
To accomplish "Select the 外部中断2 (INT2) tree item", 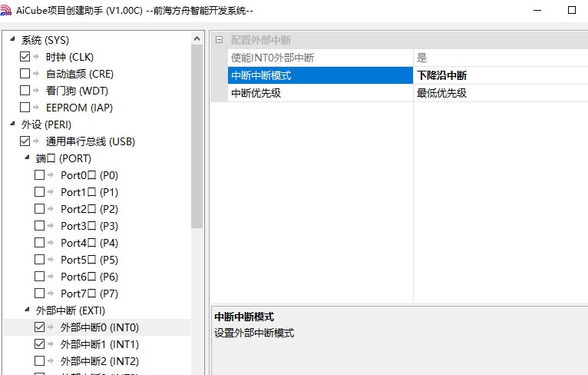I will click(x=100, y=361).
